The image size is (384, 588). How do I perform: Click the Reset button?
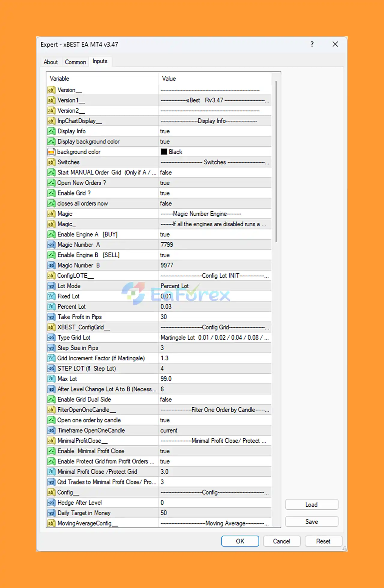click(x=323, y=541)
